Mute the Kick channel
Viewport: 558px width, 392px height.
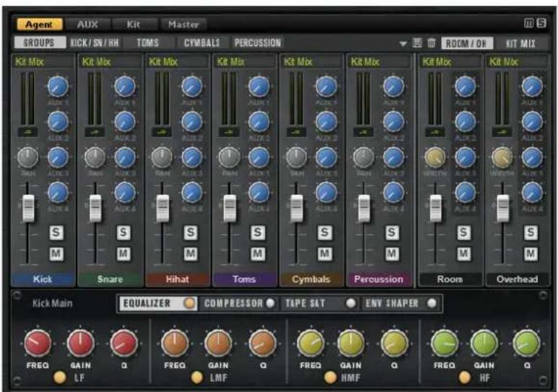click(56, 254)
